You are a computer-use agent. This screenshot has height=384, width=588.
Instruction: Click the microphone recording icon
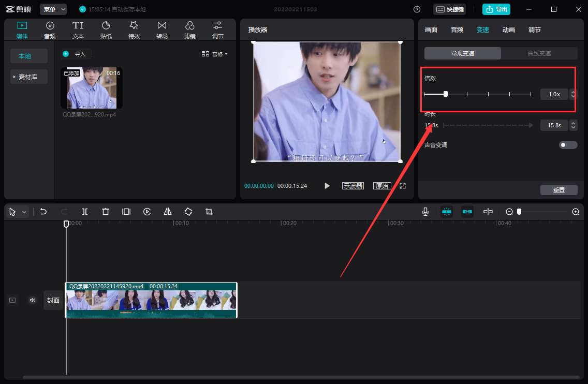425,212
